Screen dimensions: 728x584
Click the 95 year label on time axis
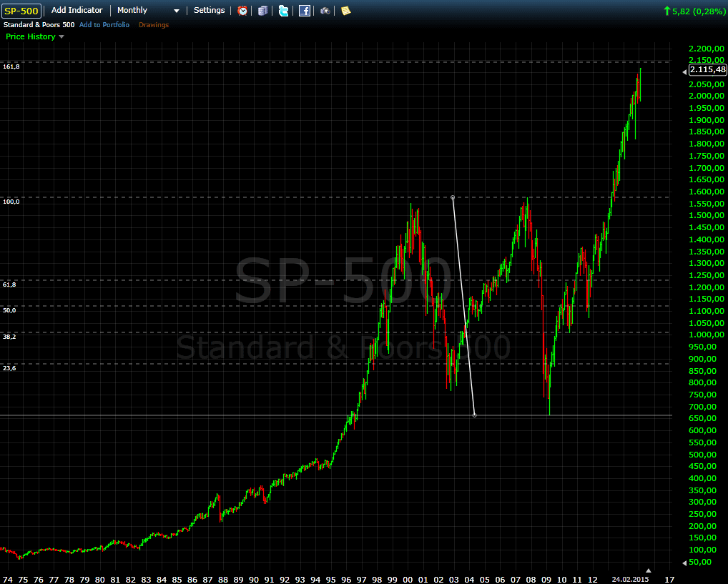tap(330, 580)
